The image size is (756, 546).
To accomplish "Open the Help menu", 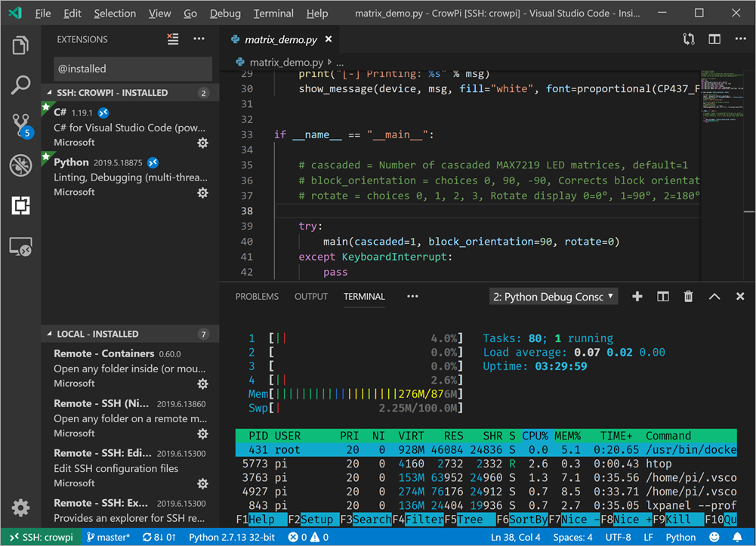I will click(316, 13).
